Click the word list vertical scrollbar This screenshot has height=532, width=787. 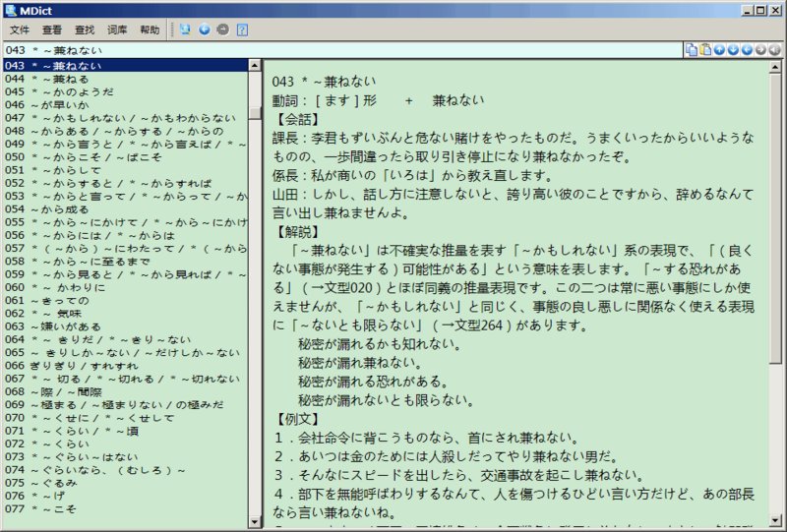[x=255, y=295]
